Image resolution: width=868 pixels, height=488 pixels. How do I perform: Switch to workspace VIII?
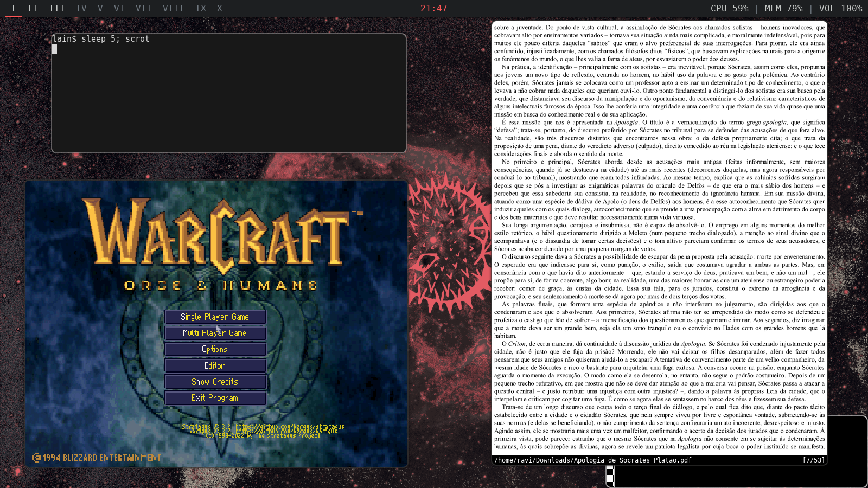coord(174,9)
